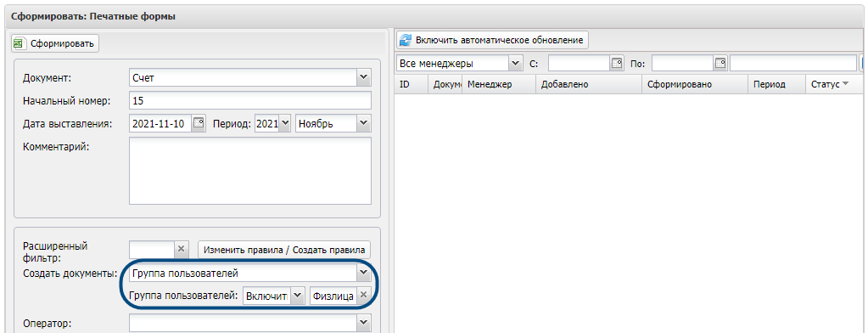Click the Физлица group field
Screen dimensions: 868x333
(333, 296)
